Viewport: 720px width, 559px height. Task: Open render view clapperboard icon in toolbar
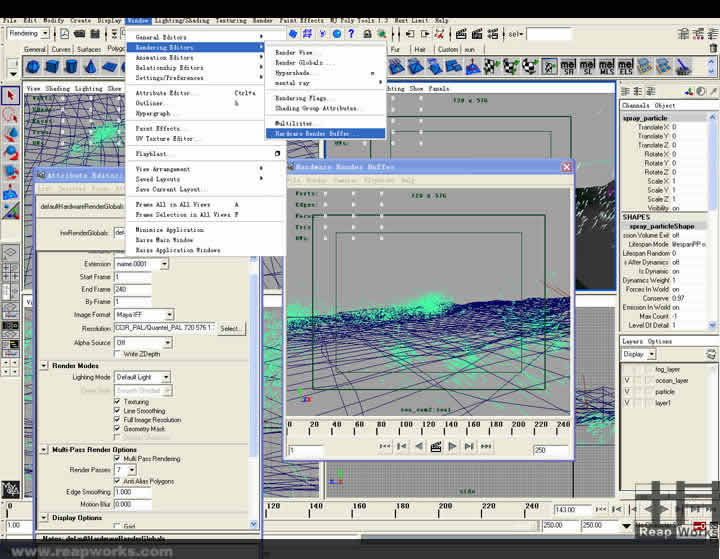[461, 34]
